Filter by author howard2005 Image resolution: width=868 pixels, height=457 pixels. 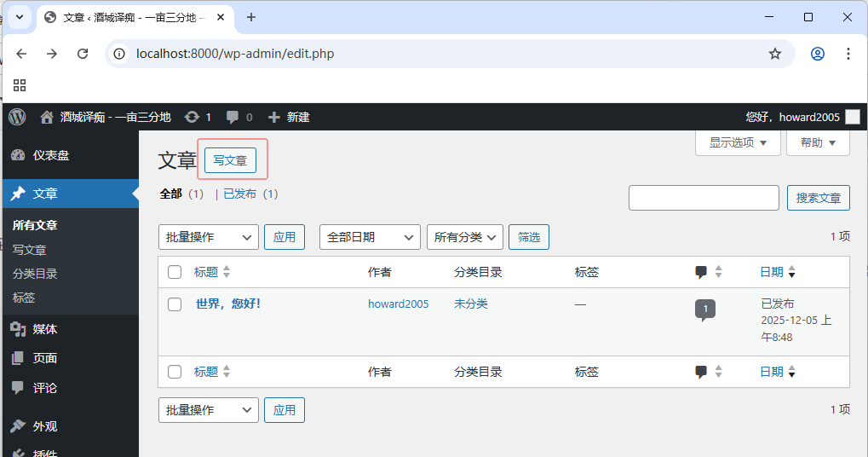pos(398,304)
